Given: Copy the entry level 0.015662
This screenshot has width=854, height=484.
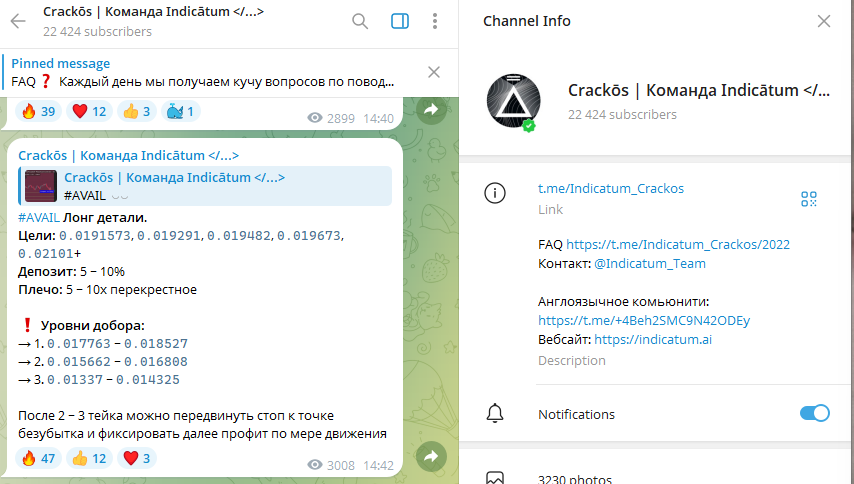Looking at the screenshot, I should click(78, 362).
